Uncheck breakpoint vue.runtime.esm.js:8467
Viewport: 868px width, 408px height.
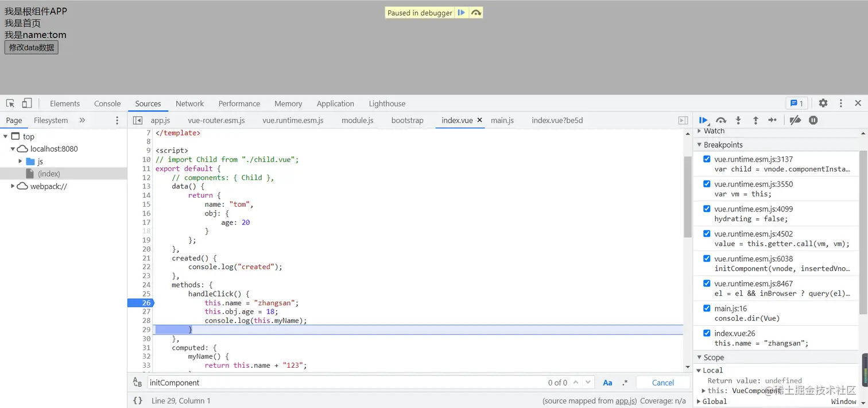707,283
